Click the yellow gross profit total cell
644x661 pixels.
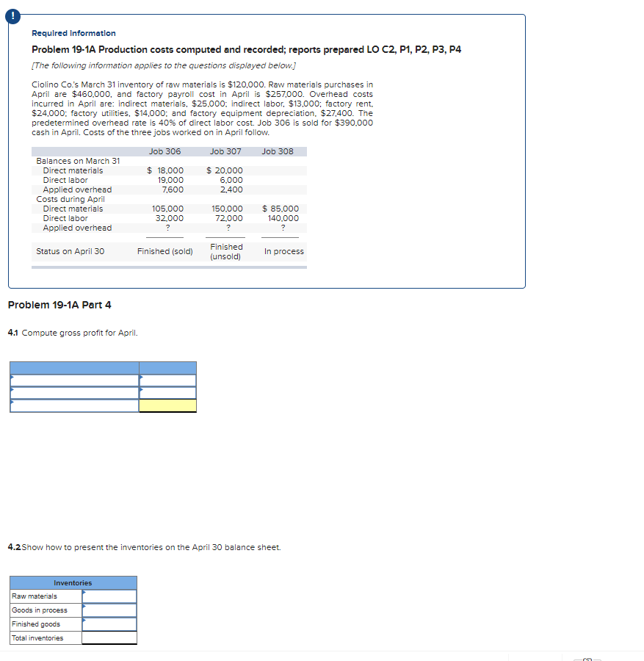[167, 405]
